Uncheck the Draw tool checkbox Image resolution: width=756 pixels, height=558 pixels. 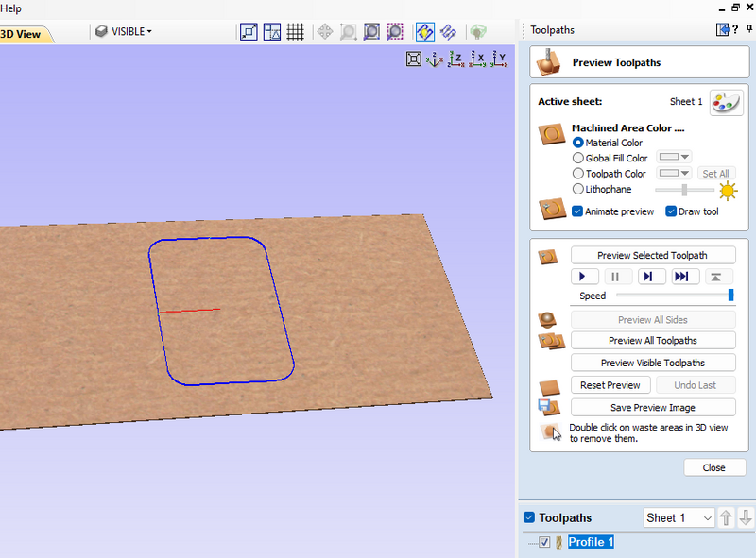[671, 211]
